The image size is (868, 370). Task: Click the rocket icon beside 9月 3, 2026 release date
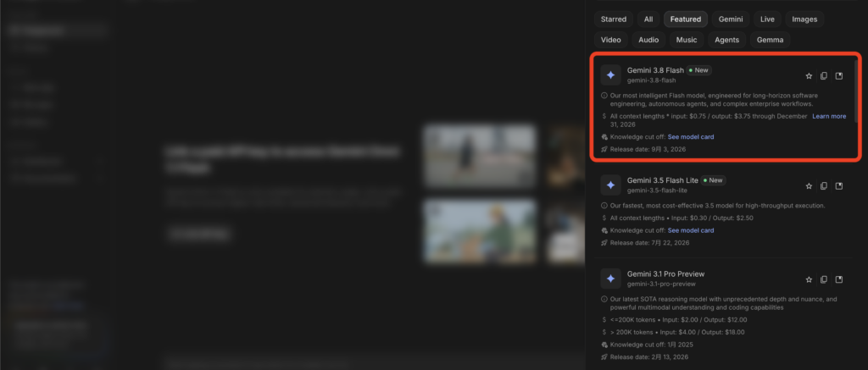pyautogui.click(x=604, y=149)
